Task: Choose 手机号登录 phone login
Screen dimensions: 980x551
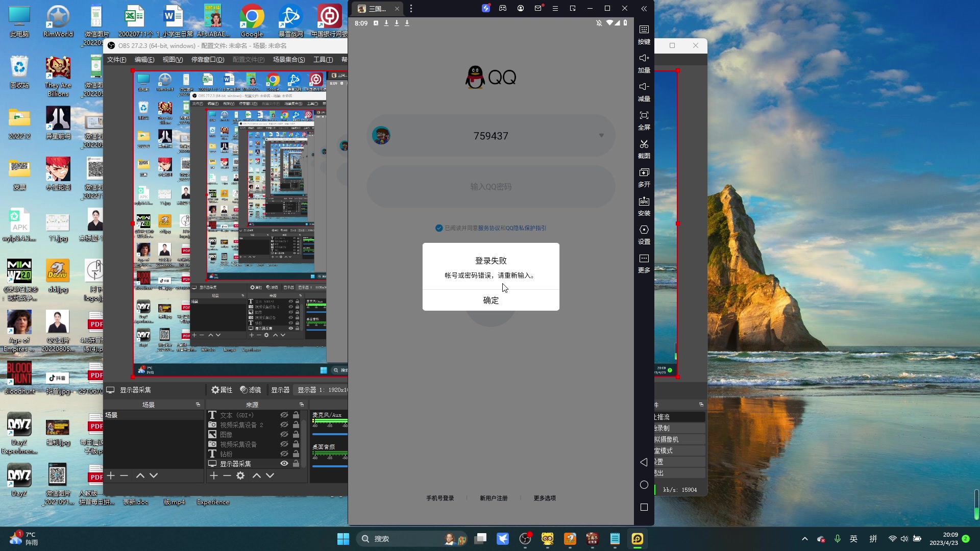Action: coord(440,498)
